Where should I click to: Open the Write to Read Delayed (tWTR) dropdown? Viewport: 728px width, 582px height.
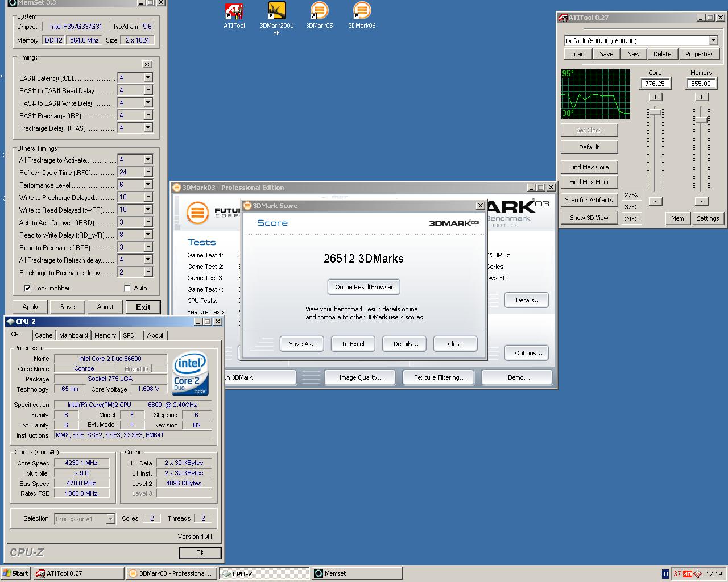coord(148,210)
